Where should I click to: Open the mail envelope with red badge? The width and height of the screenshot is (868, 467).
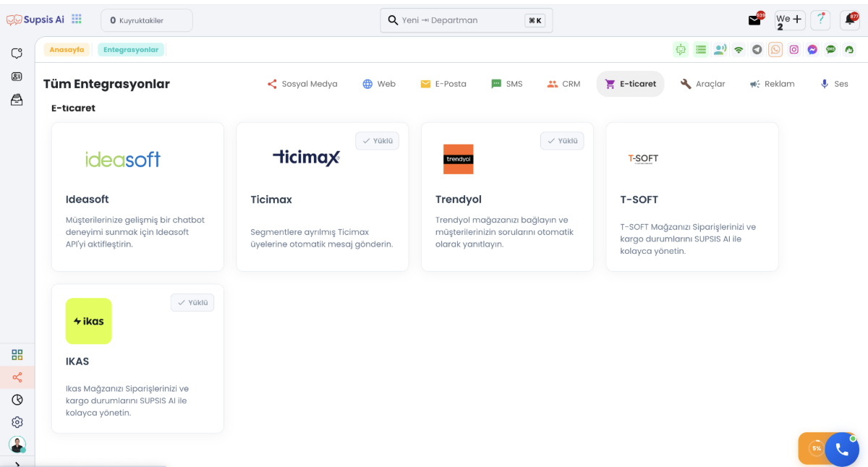[x=755, y=20]
